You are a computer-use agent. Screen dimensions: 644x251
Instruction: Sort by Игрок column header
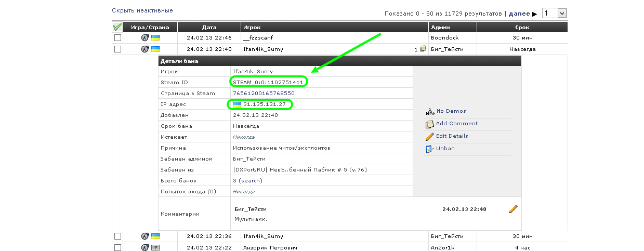tap(335, 27)
